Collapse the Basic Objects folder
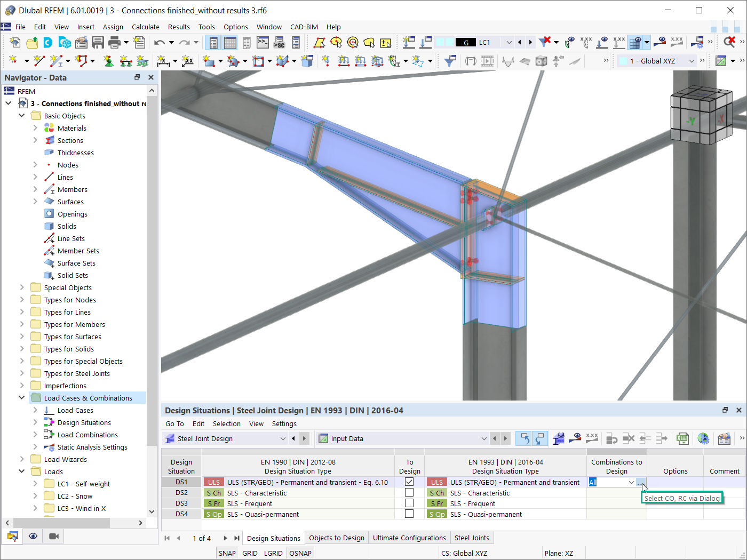 point(22,116)
